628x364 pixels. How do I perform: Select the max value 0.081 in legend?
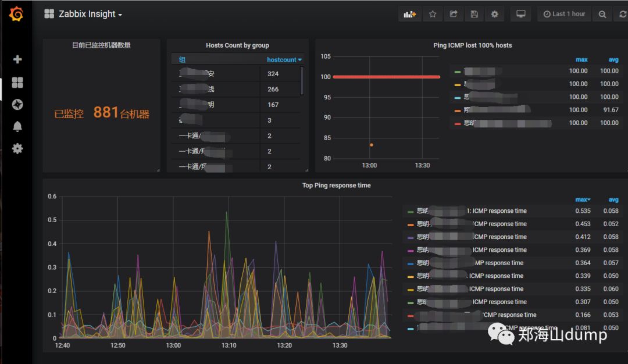click(583, 328)
